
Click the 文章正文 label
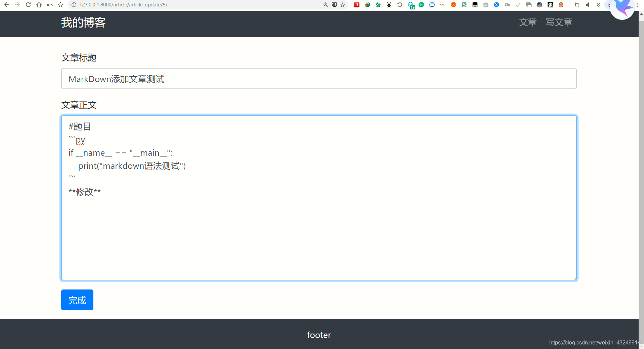point(79,105)
